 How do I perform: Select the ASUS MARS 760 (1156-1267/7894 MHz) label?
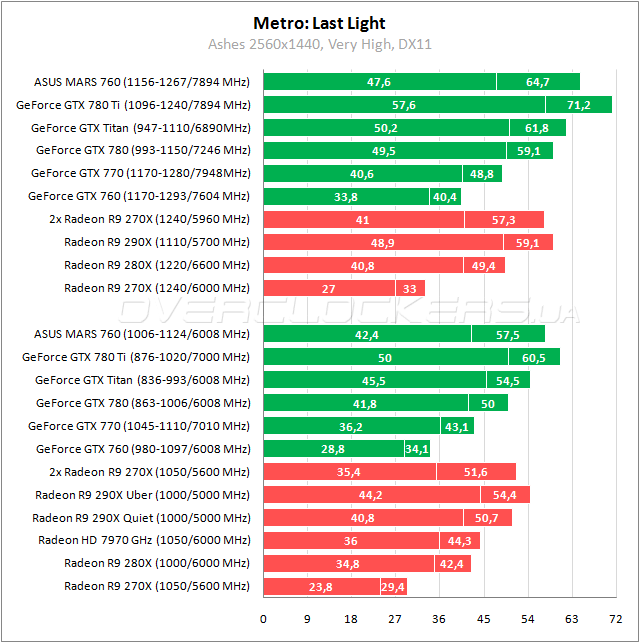(x=142, y=82)
